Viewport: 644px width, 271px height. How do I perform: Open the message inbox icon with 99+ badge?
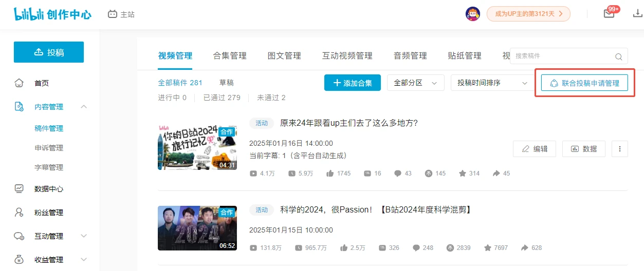[x=609, y=14]
